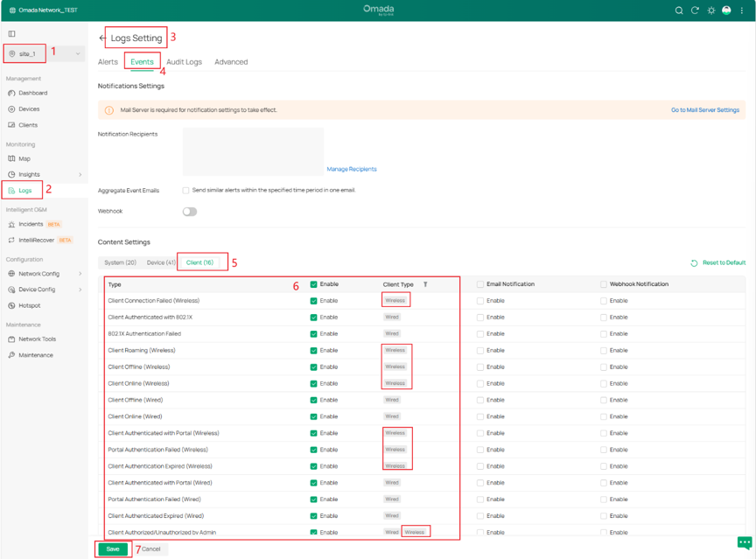Click the Omada Network globe icon
The height and width of the screenshot is (559, 756).
click(12, 10)
